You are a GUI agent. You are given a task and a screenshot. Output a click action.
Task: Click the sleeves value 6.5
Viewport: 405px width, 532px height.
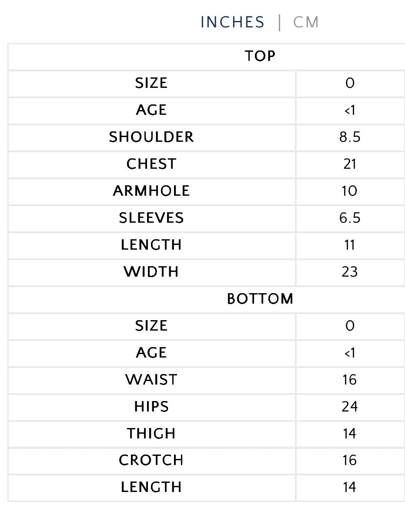pyautogui.click(x=350, y=218)
